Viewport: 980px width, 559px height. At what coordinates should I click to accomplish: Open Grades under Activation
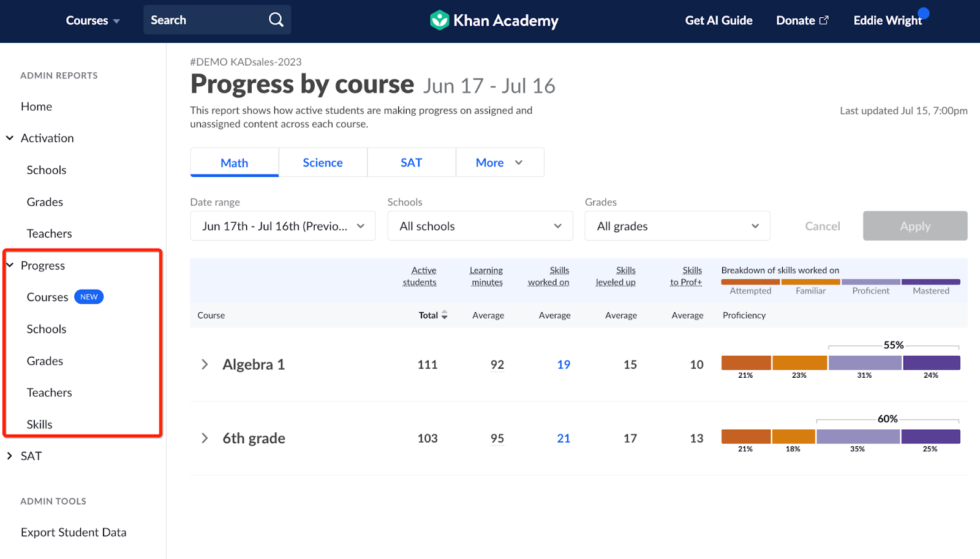[45, 202]
